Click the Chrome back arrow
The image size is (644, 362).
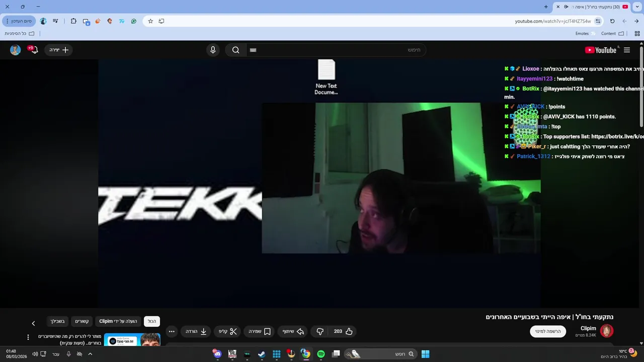(x=636, y=21)
